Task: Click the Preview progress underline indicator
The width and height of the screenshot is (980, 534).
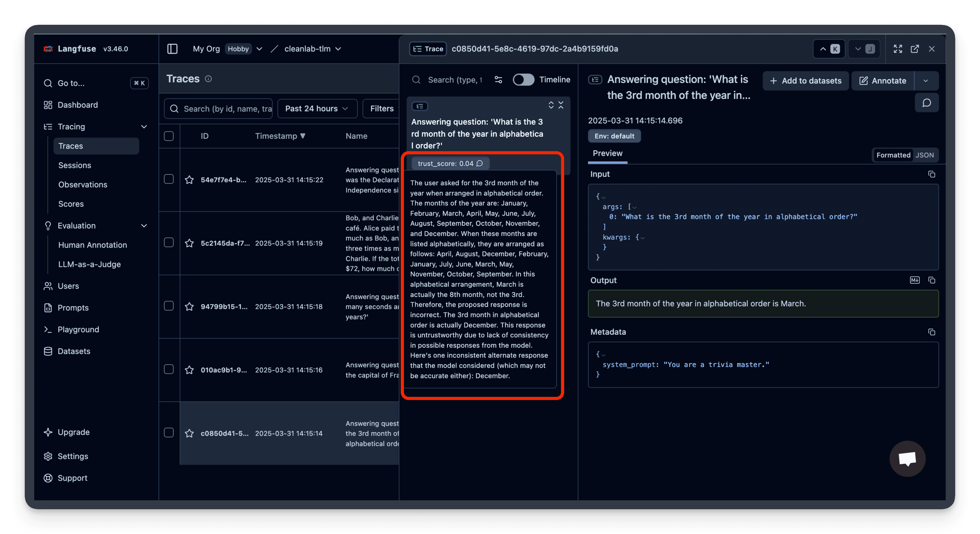Action: (607, 162)
